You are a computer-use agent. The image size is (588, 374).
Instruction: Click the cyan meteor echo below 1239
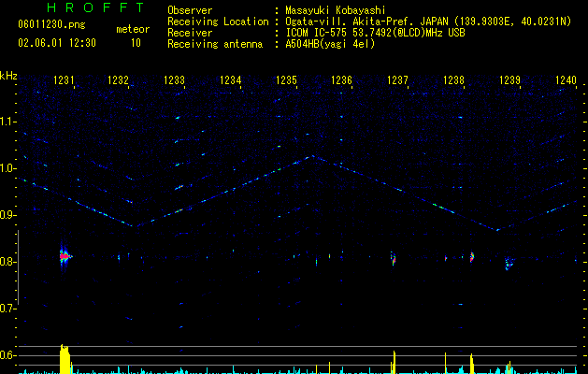(x=509, y=264)
